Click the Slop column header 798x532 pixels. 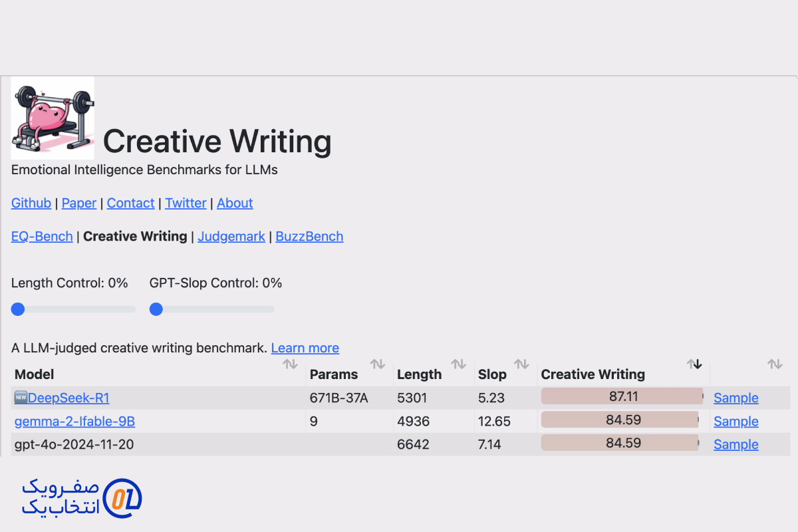[x=492, y=374]
